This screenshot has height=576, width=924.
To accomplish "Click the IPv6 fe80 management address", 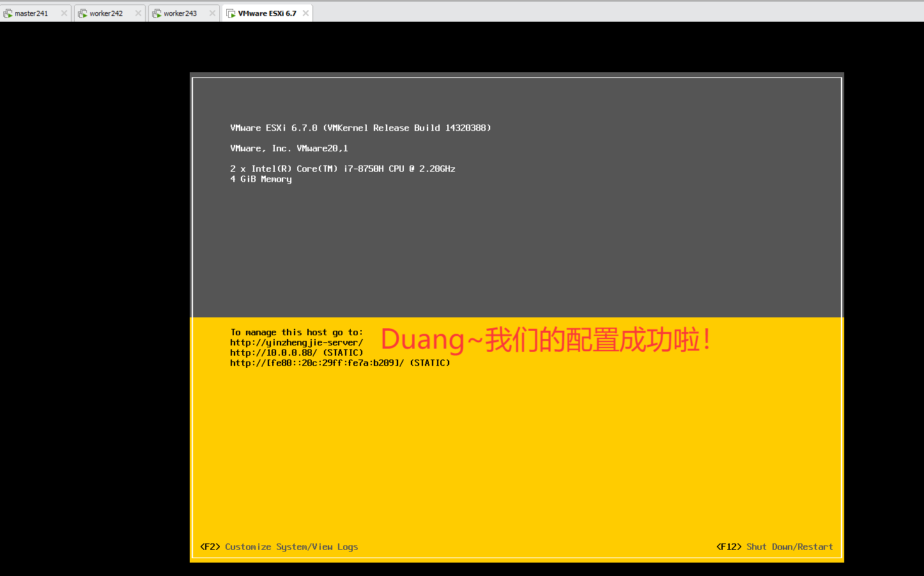I will 340,363.
